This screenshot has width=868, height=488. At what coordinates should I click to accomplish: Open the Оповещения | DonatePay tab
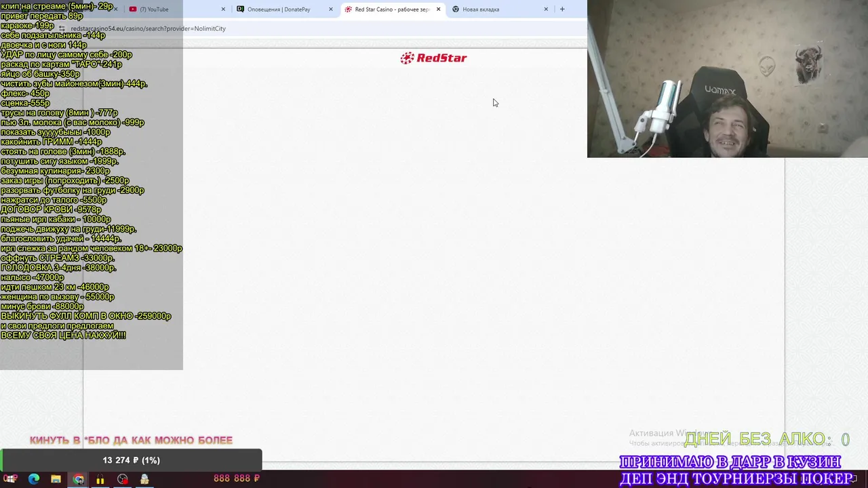(283, 9)
